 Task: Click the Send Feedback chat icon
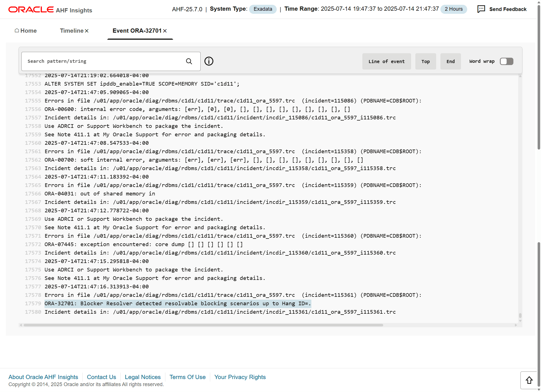[481, 9]
